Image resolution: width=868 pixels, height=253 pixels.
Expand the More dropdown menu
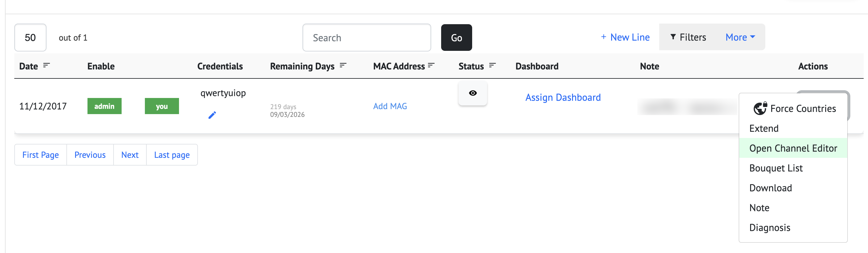[740, 38]
